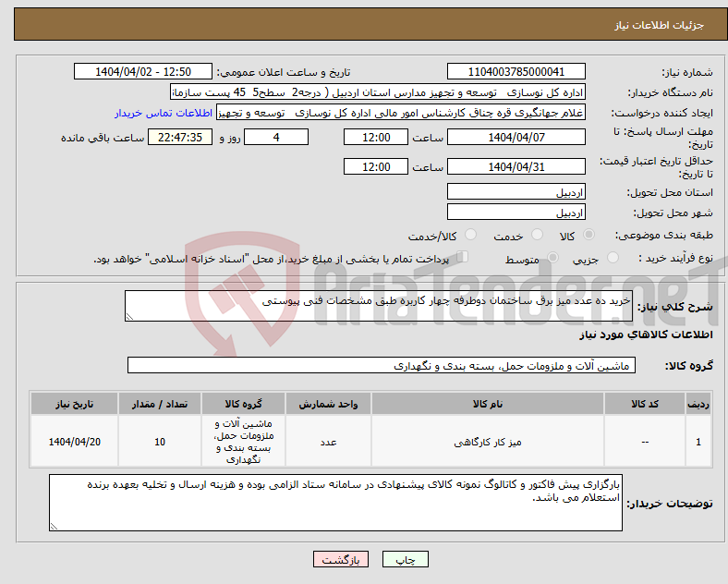Select the کالا radio button

coord(588,235)
